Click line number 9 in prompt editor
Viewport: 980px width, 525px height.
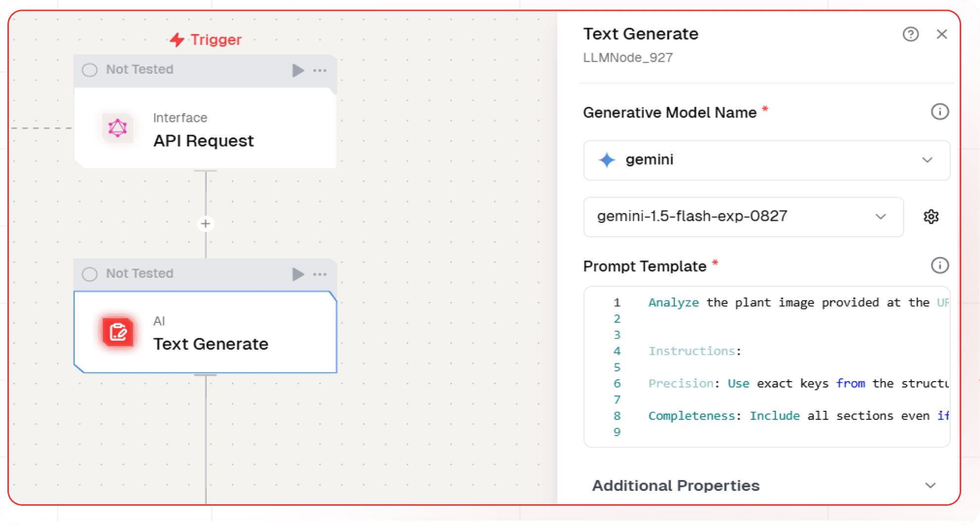tap(617, 432)
